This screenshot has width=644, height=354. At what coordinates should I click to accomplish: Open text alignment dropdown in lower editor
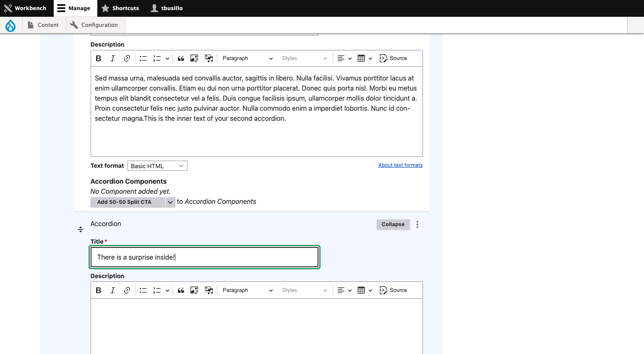[x=344, y=290]
